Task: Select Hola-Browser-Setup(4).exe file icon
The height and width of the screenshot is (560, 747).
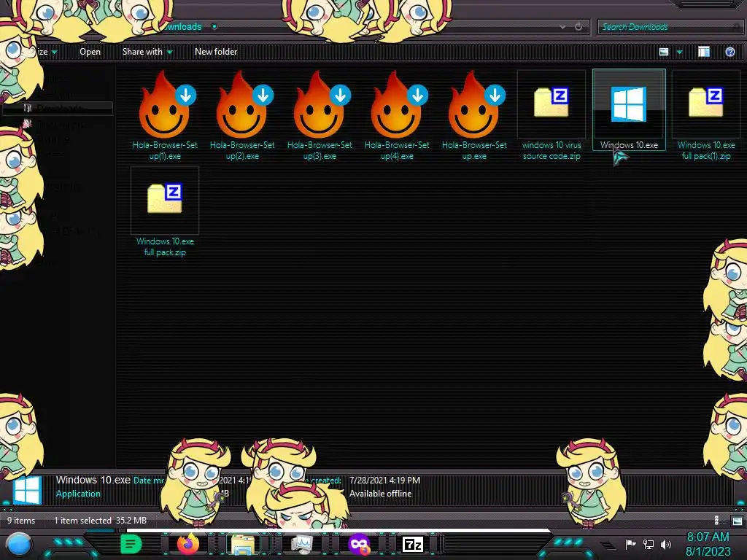Action: click(x=396, y=106)
